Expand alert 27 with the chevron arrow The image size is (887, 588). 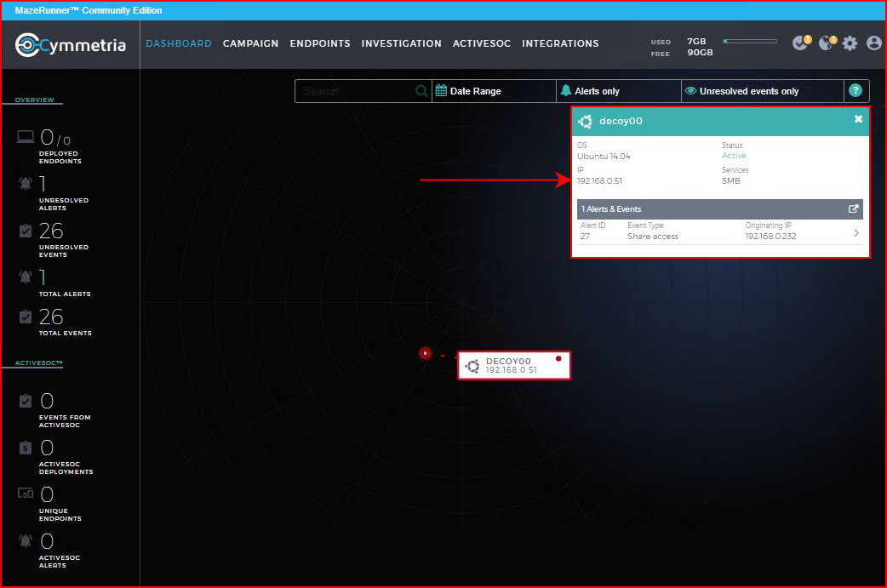[856, 233]
